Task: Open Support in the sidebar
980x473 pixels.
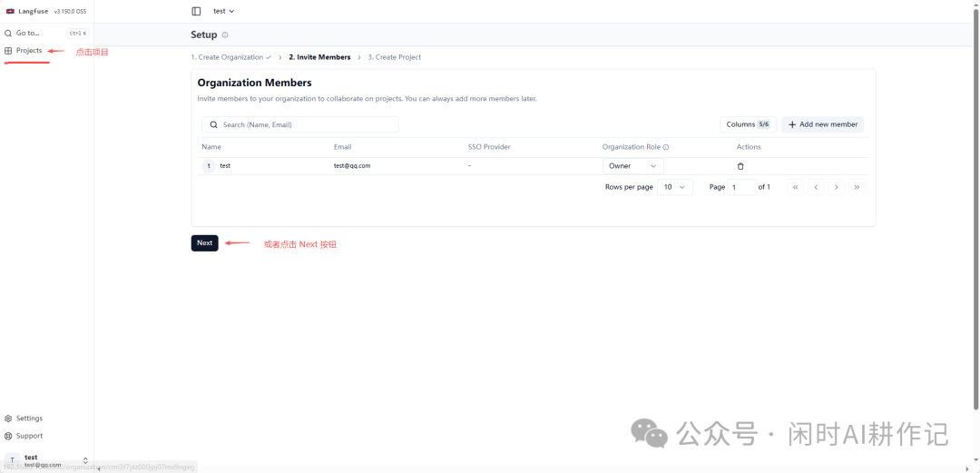Action: click(x=29, y=436)
